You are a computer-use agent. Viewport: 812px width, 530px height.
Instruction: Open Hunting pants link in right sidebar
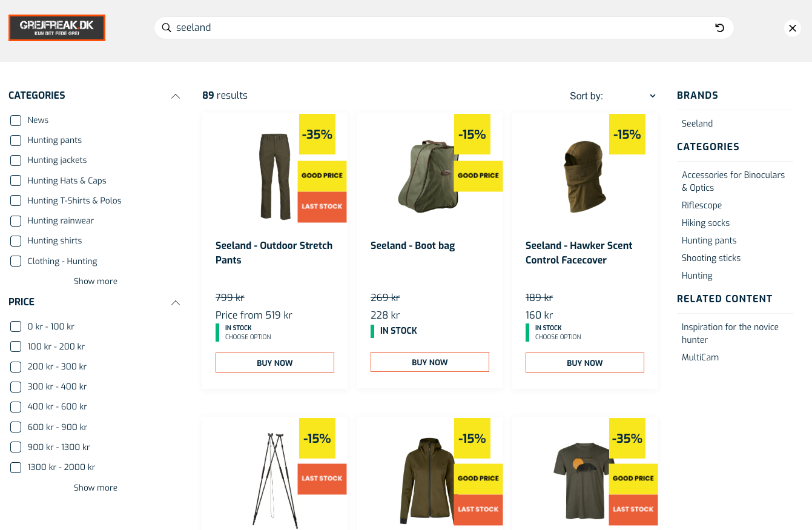(x=709, y=240)
